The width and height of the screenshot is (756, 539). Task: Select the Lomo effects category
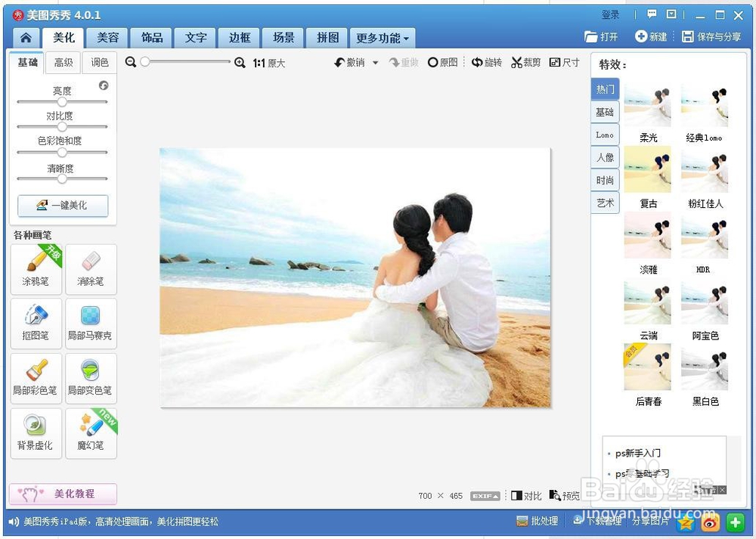[x=605, y=135]
